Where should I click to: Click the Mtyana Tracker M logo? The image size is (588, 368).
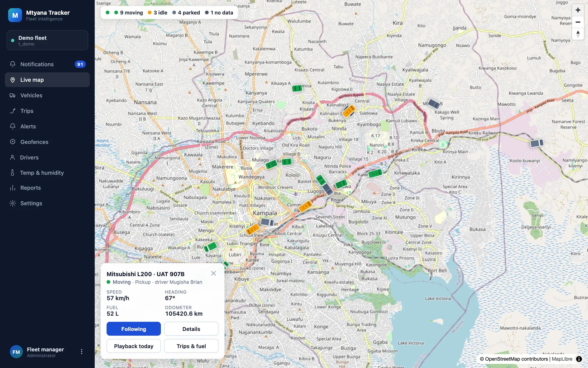[15, 15]
